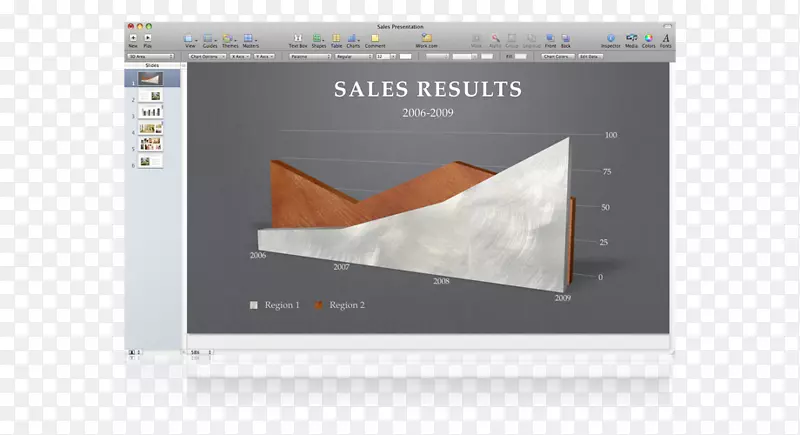Click the Chart Colors button
This screenshot has height=435, width=800.
557,57
